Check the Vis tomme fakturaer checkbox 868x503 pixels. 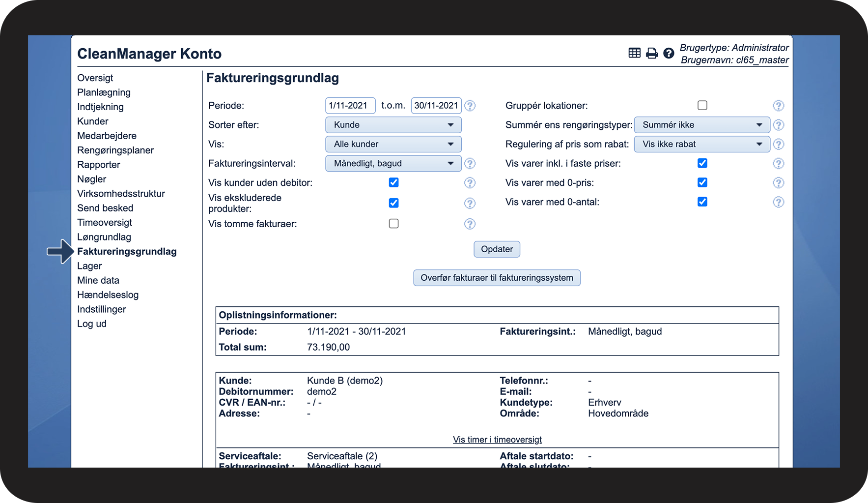[393, 224]
